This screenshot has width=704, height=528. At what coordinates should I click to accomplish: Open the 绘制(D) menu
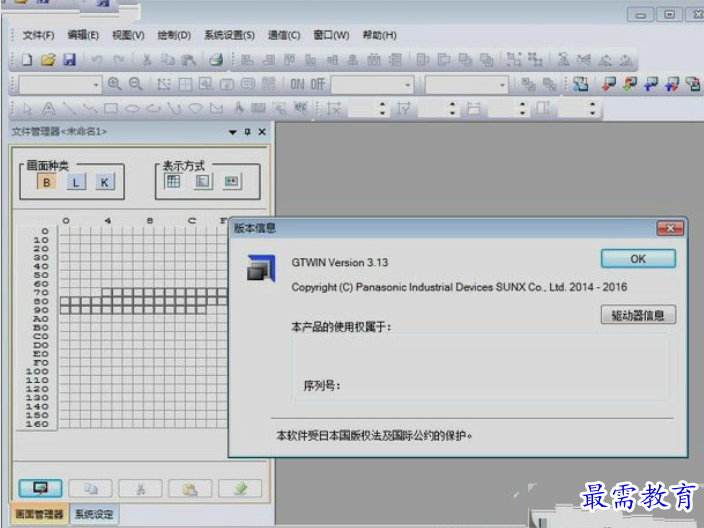(x=174, y=35)
